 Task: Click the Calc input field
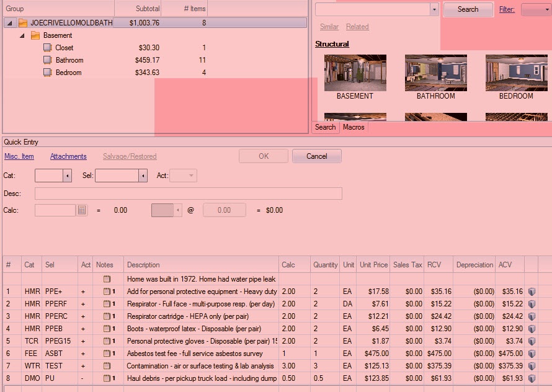[x=55, y=210]
